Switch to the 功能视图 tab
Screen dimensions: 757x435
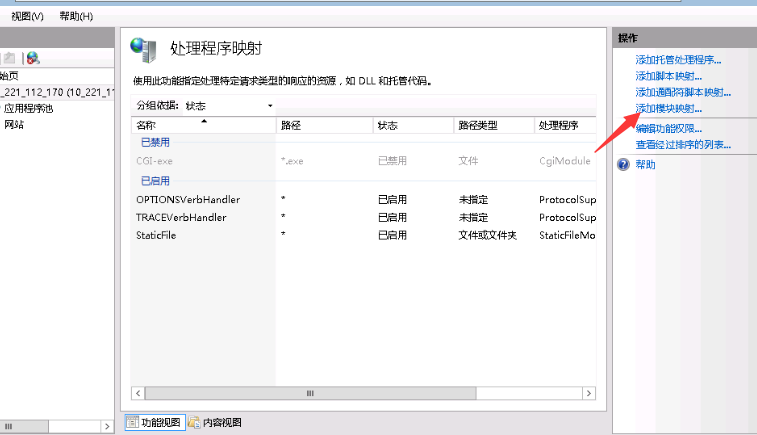tap(155, 422)
